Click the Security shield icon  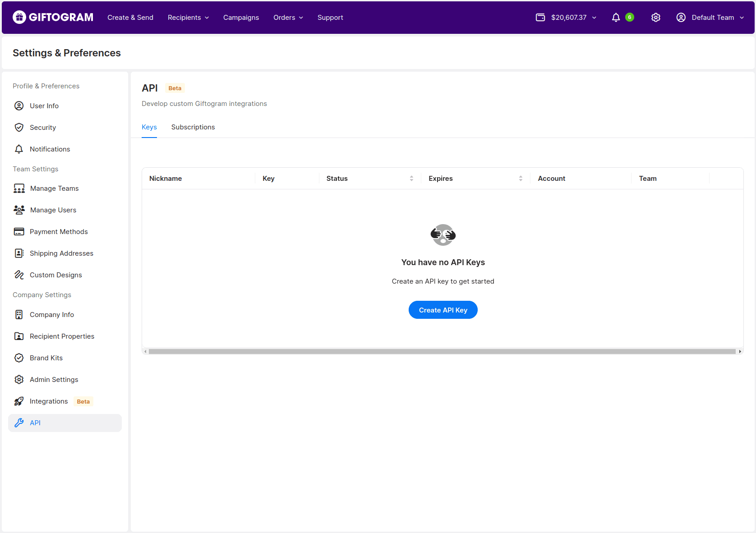(19, 128)
